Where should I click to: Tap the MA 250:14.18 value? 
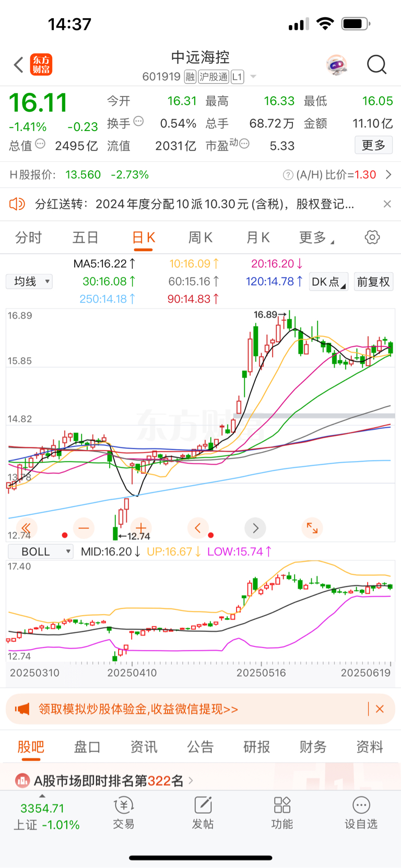[108, 299]
